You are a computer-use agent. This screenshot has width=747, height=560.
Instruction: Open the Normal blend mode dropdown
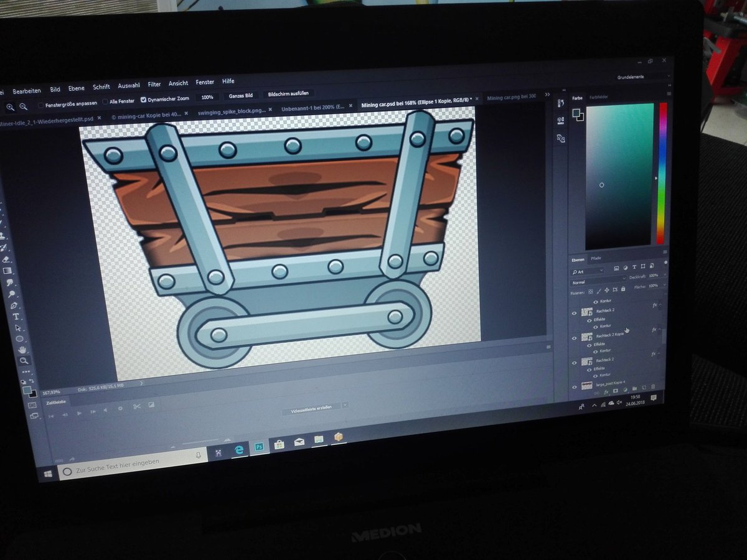[x=598, y=281]
